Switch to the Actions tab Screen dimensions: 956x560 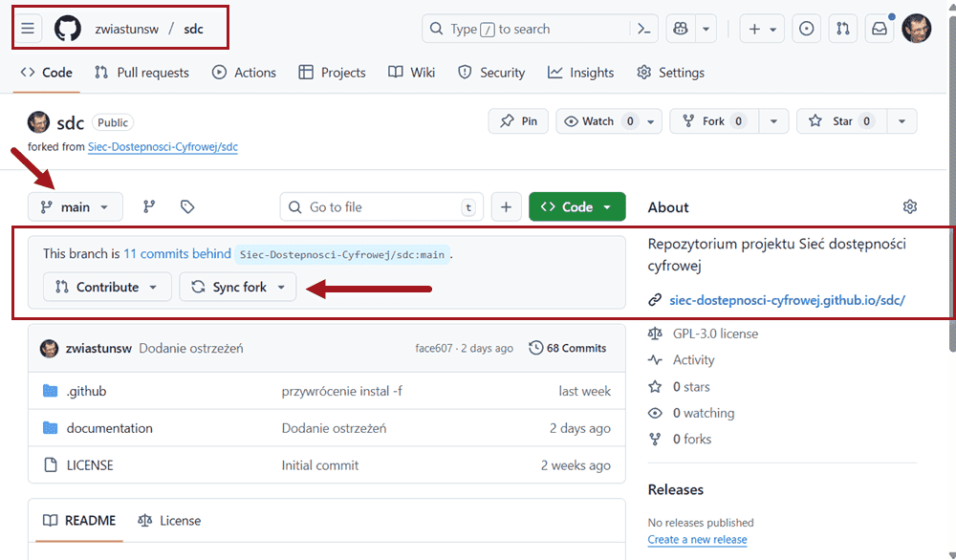pos(244,72)
